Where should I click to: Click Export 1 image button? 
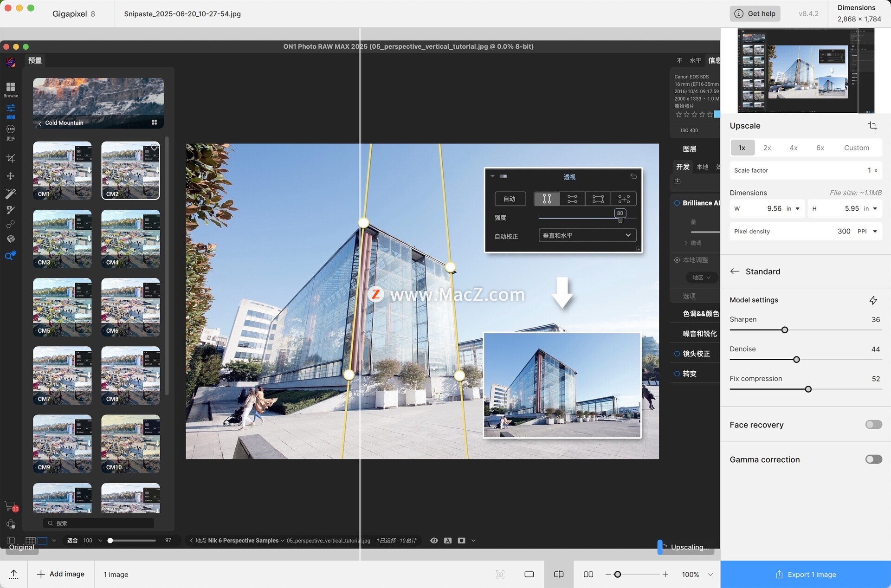coord(806,575)
